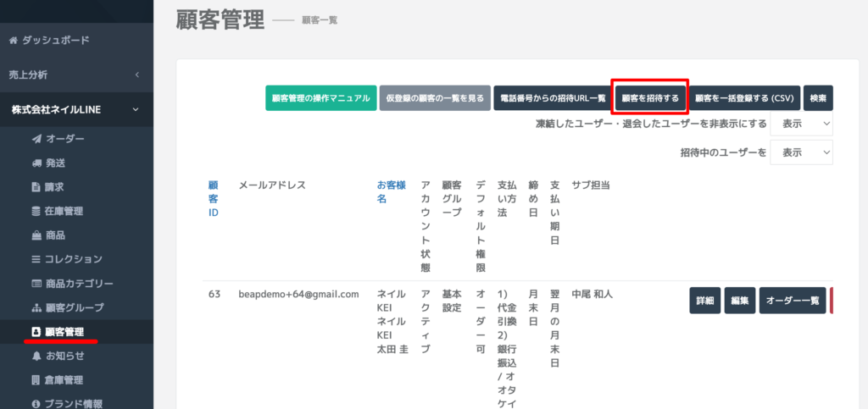The height and width of the screenshot is (409, 868).
Task: Click the 検索 search button
Action: 818,98
